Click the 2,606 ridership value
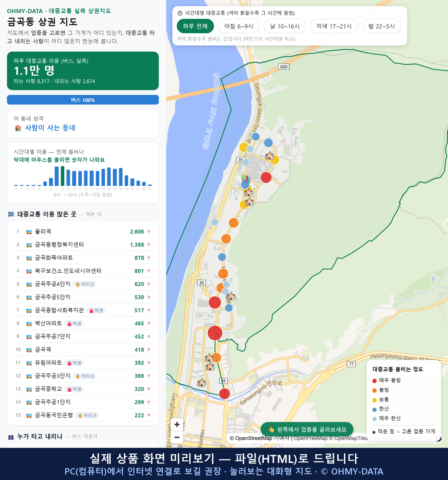 click(136, 232)
